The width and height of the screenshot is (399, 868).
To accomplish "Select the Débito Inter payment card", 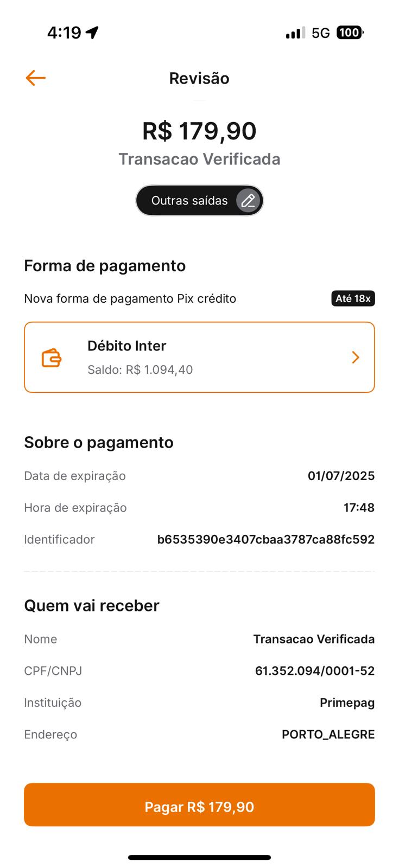I will pos(199,358).
